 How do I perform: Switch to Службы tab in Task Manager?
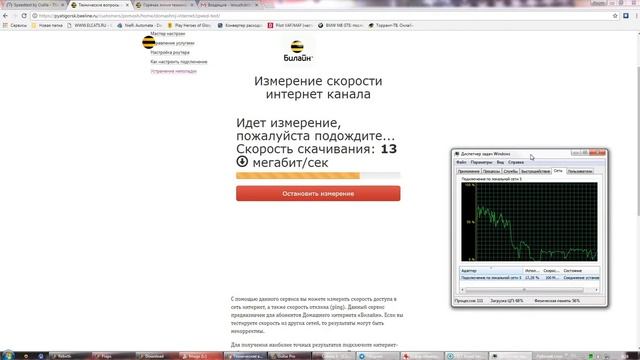511,171
